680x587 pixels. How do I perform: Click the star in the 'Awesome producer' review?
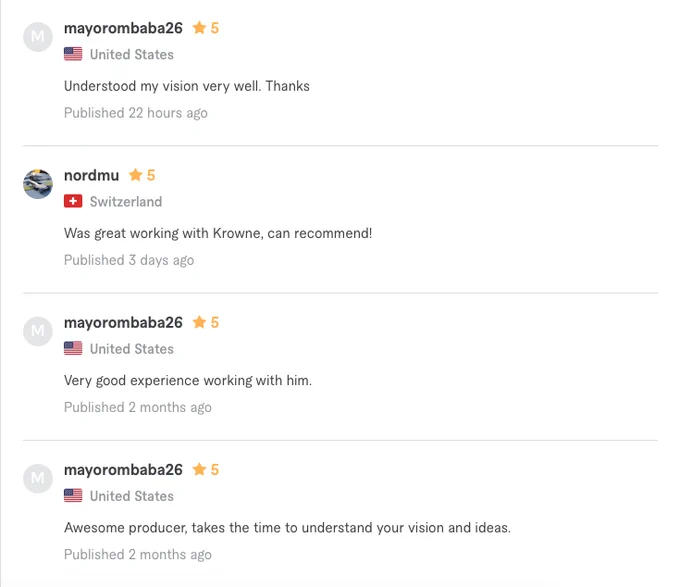[x=199, y=469]
